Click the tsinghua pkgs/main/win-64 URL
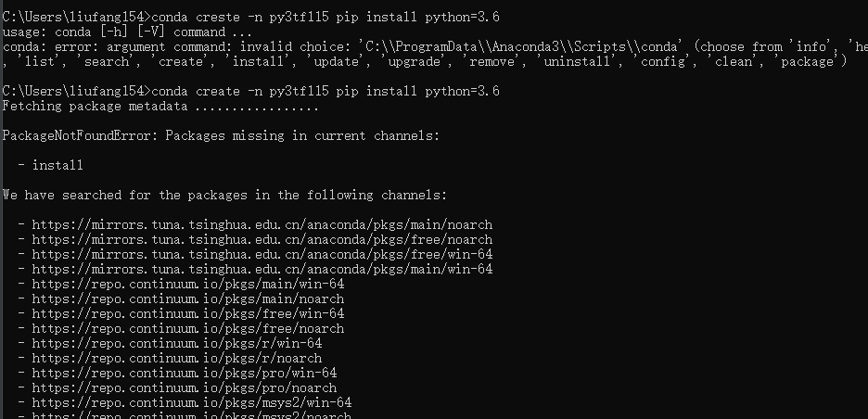 point(262,269)
